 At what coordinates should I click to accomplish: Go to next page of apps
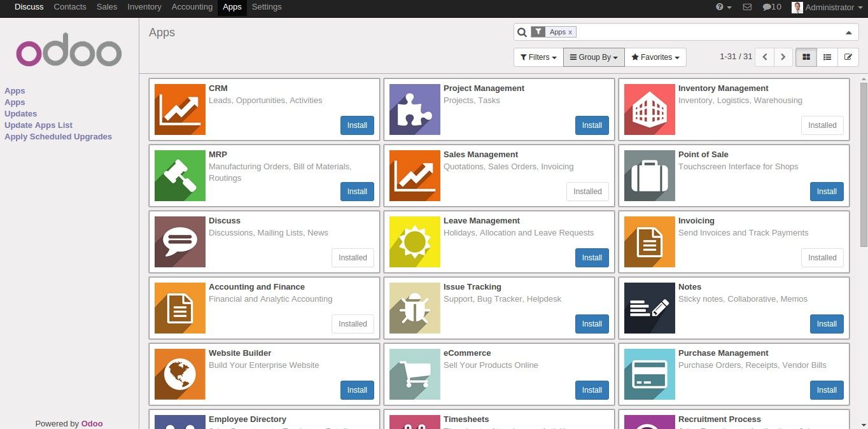pos(783,57)
